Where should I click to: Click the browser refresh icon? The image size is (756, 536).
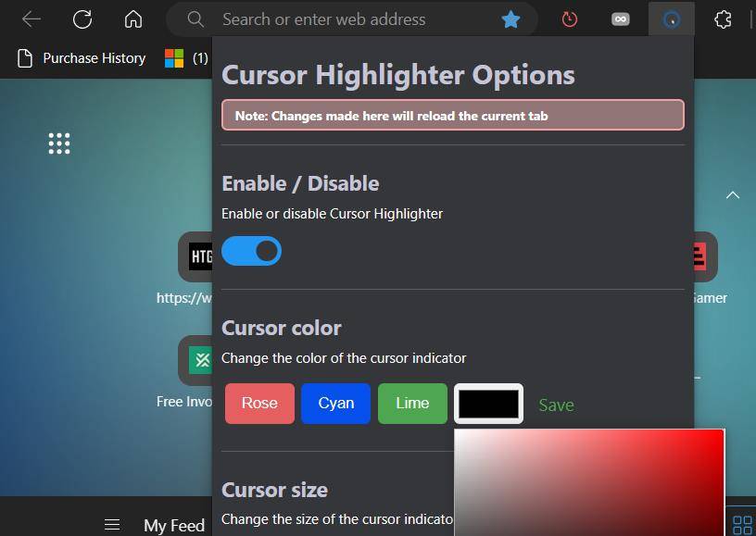tap(82, 19)
